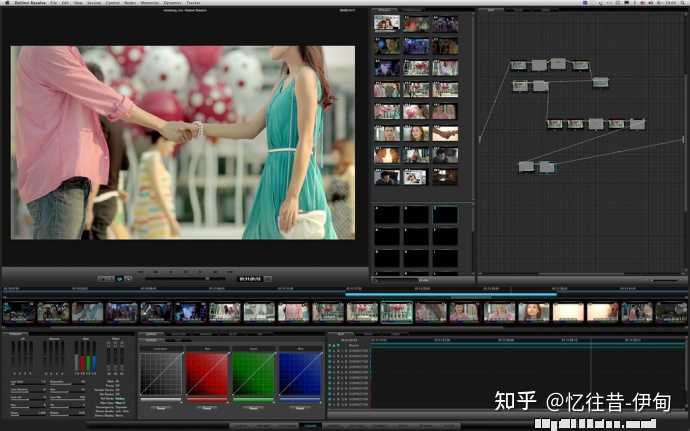
Task: Adjust the green intensity bar under Green curve
Action: [x=253, y=400]
